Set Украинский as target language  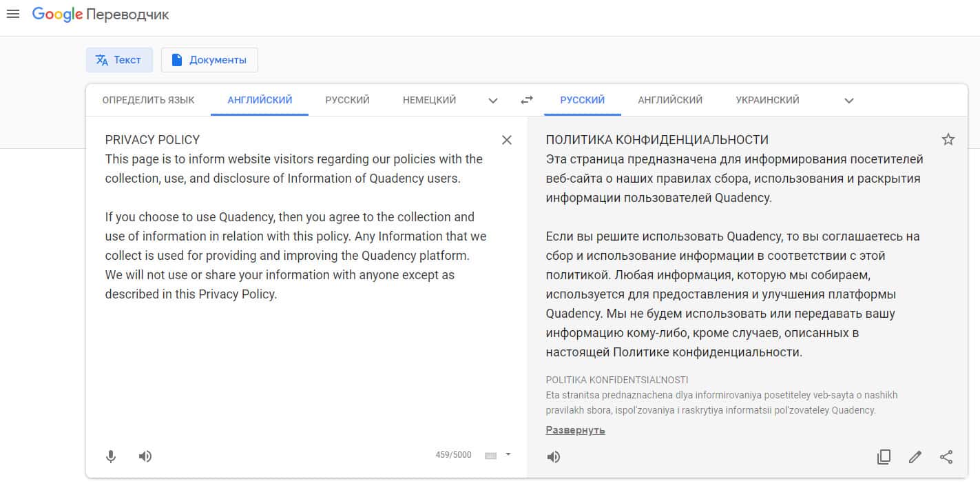coord(767,100)
